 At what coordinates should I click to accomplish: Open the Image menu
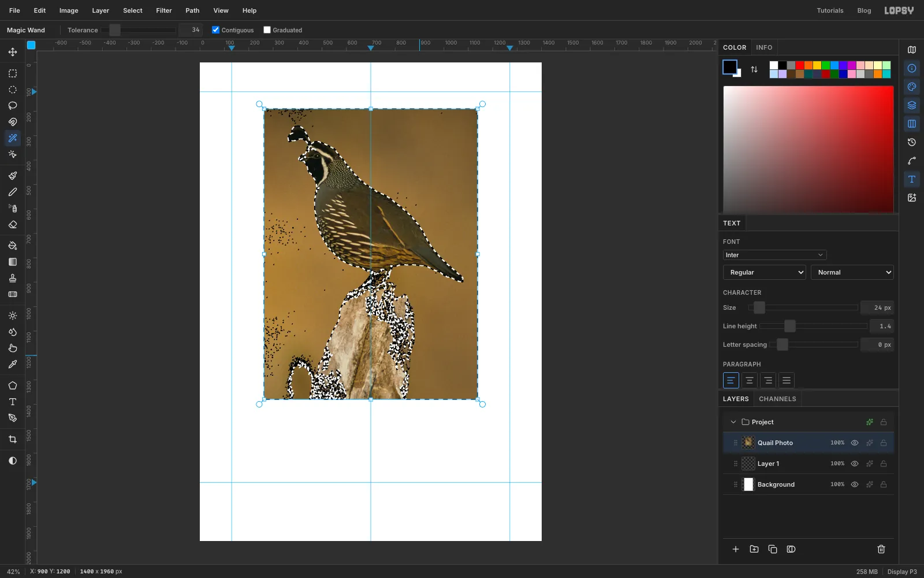[69, 10]
